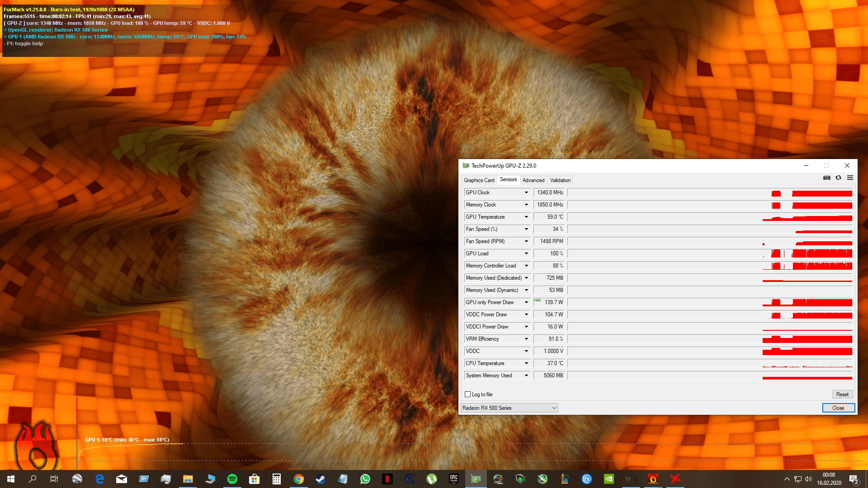The image size is (868, 488).
Task: Click the GPU-Z refresh icon
Action: click(x=838, y=178)
